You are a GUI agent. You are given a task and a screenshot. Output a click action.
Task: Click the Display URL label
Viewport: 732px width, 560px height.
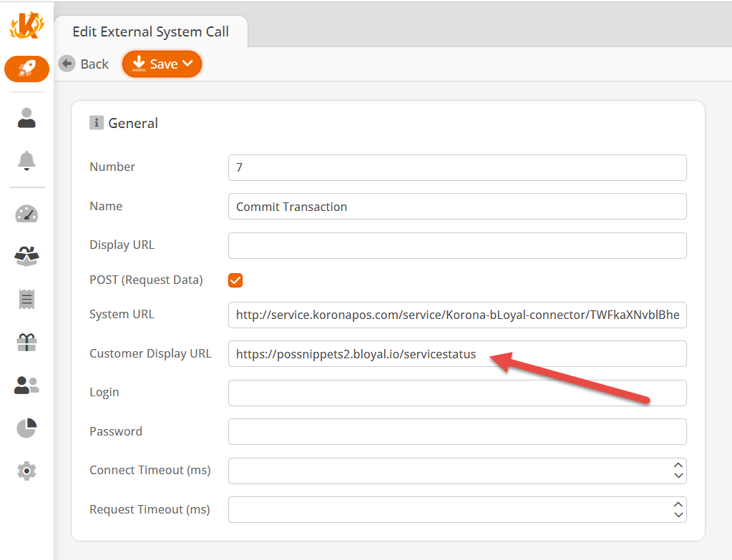122,245
